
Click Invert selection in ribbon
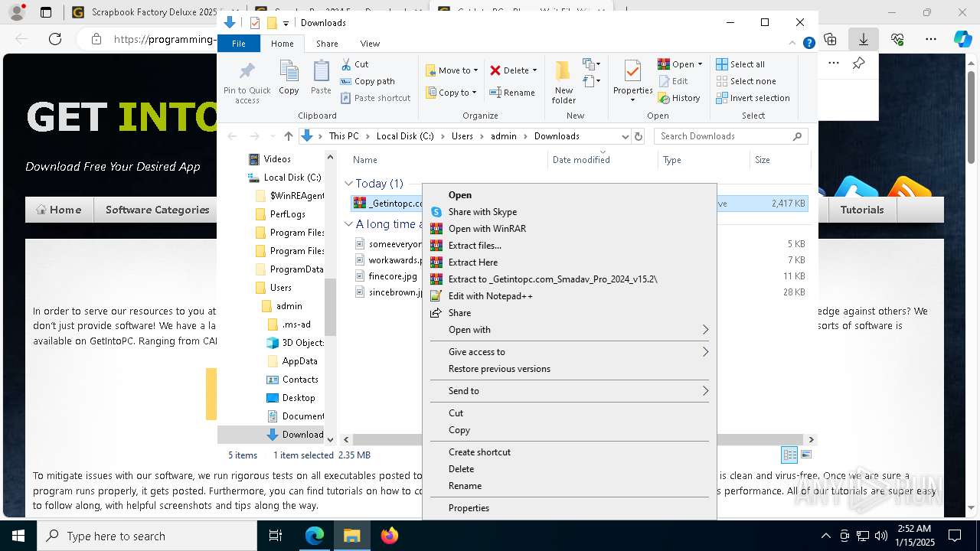pos(753,98)
